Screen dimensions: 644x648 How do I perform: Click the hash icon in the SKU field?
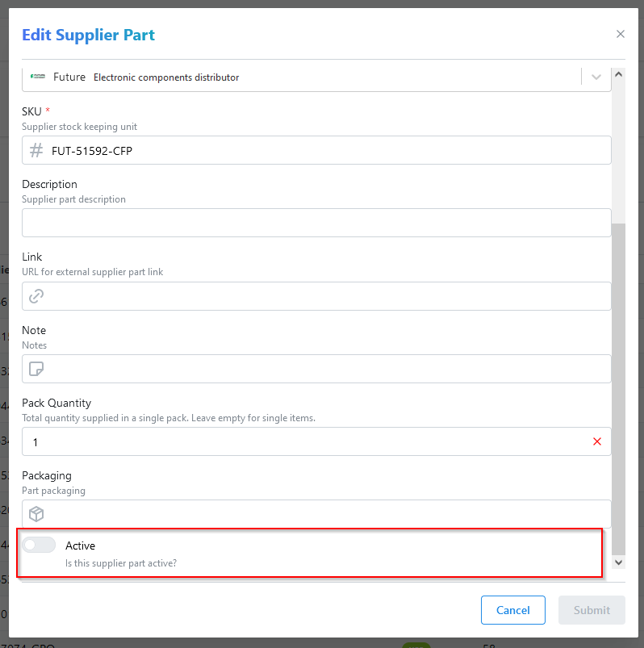click(x=35, y=150)
